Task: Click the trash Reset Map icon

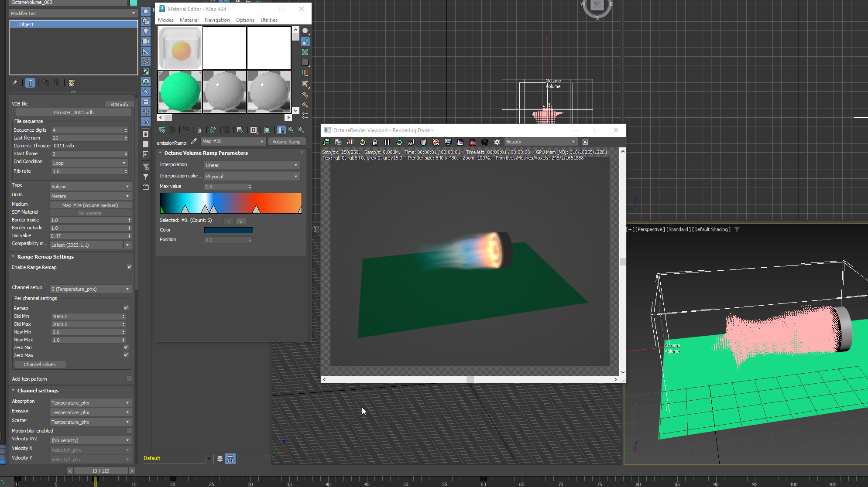Action: 199,130
